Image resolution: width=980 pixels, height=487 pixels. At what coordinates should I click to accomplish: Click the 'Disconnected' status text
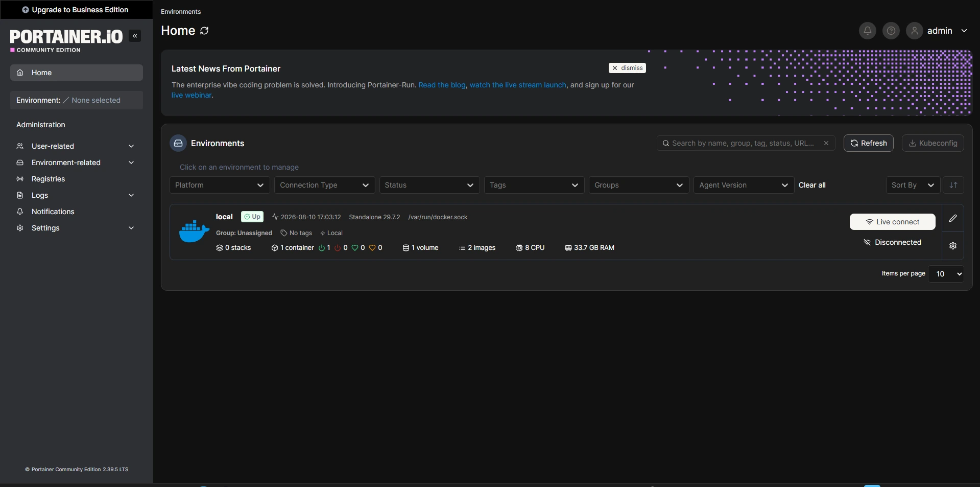pos(898,242)
